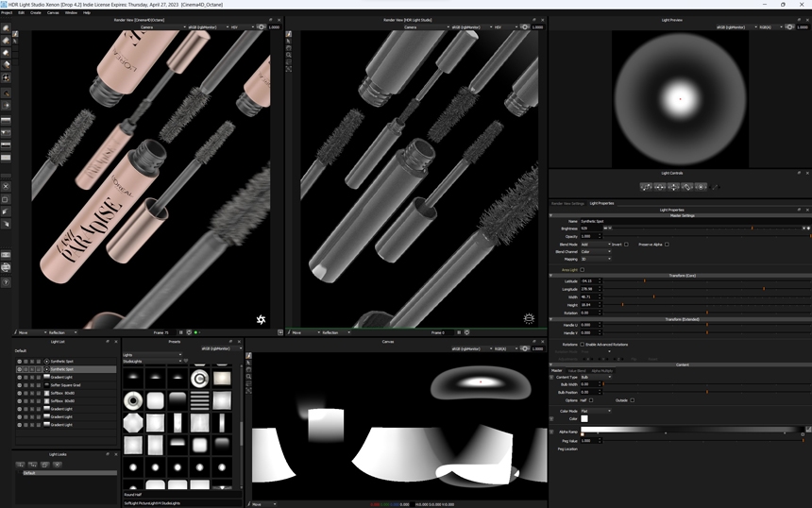This screenshot has width=812, height=508.
Task: Click the exposure icon in Canvas header
Action: (x=525, y=348)
